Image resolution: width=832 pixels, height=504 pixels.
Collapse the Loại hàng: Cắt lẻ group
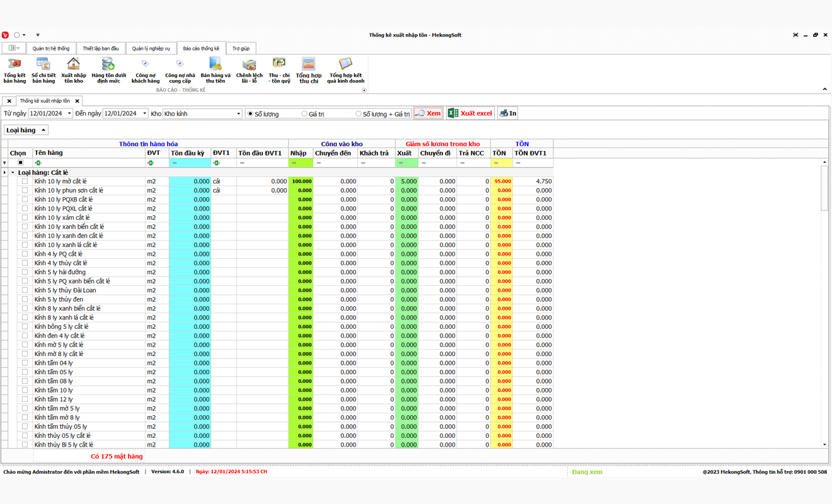pos(13,173)
